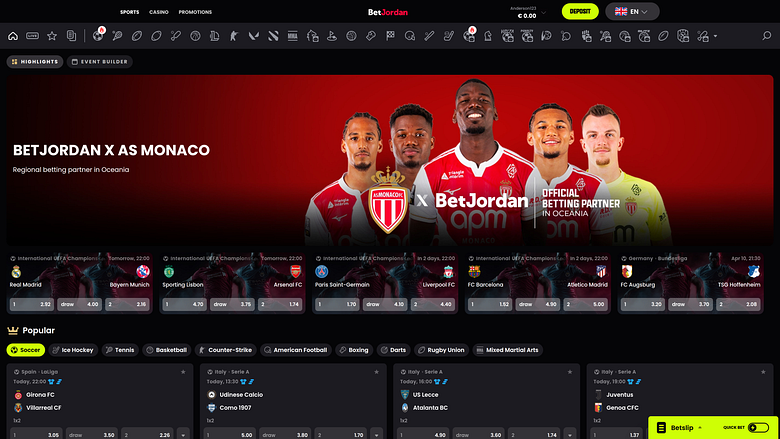The image size is (780, 439).
Task: Select the American Football popular tab
Action: point(296,350)
